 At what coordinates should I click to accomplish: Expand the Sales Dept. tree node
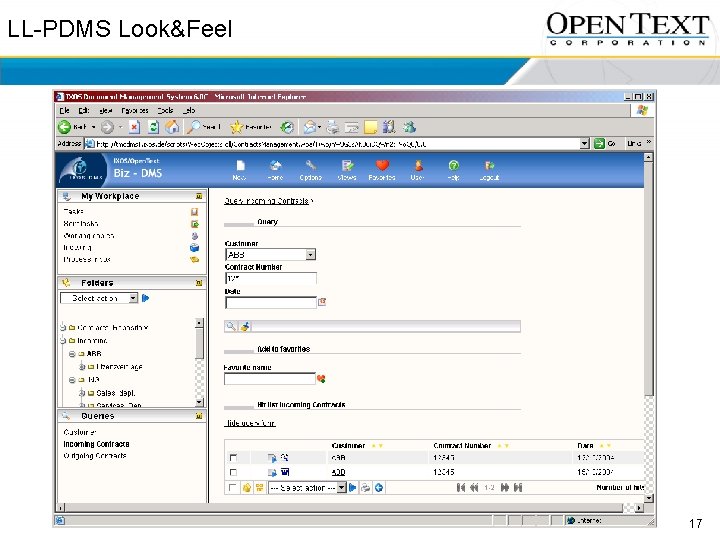(x=81, y=393)
